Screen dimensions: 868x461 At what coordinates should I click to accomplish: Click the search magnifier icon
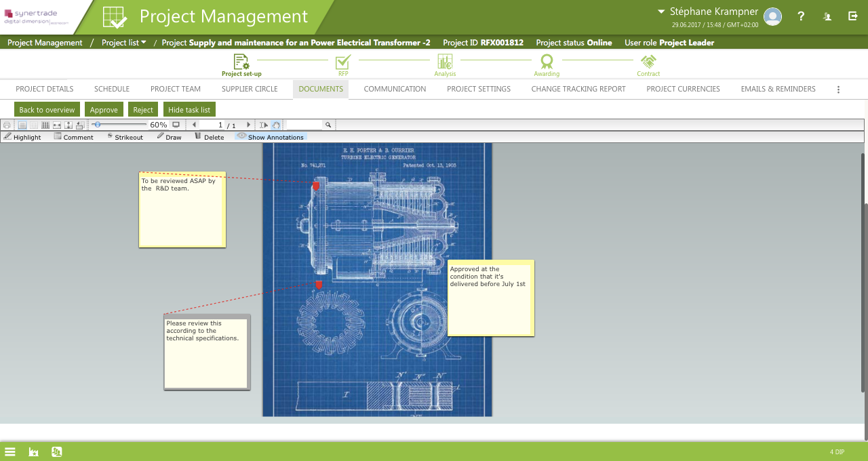pos(328,125)
